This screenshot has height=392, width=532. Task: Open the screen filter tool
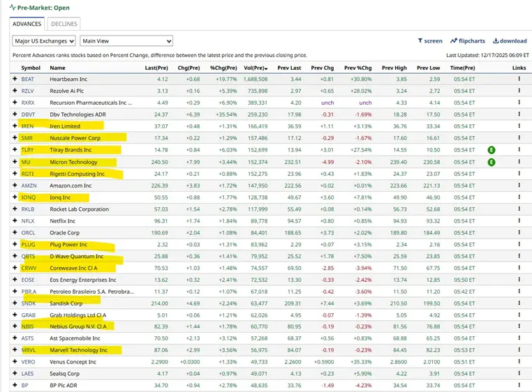tap(430, 40)
